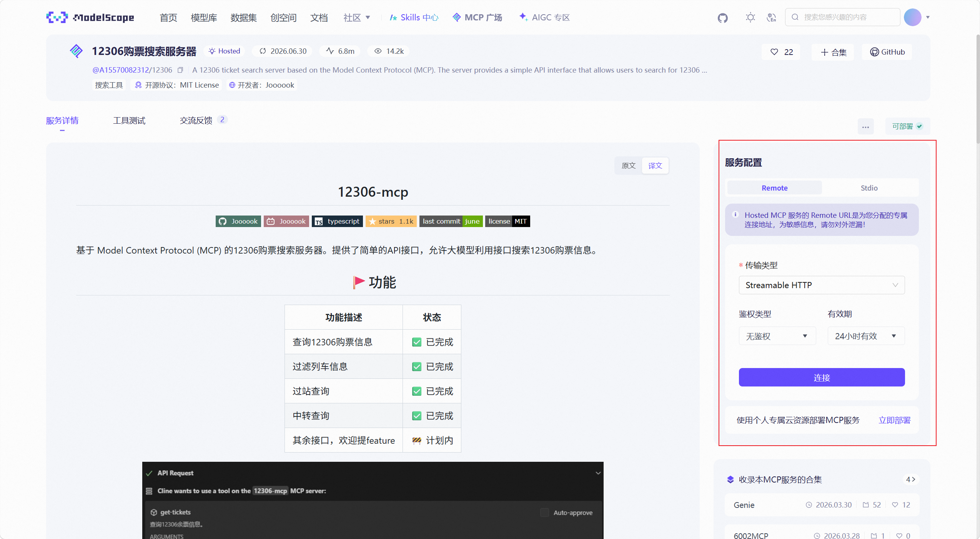Open 数据集 in top navigation
The width and height of the screenshot is (980, 539).
[243, 18]
